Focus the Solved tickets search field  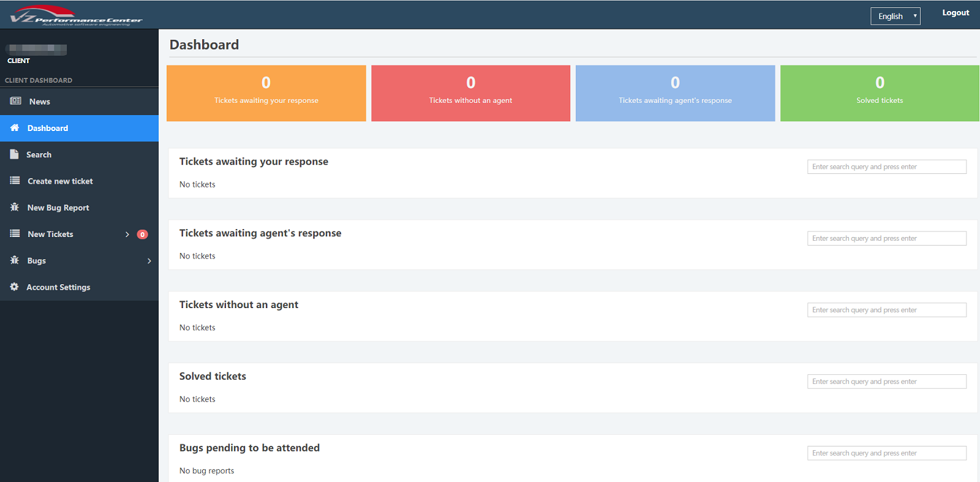tap(886, 382)
